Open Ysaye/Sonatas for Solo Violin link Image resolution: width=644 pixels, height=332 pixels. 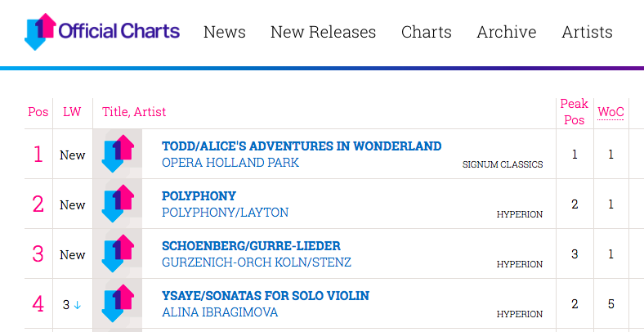click(266, 296)
